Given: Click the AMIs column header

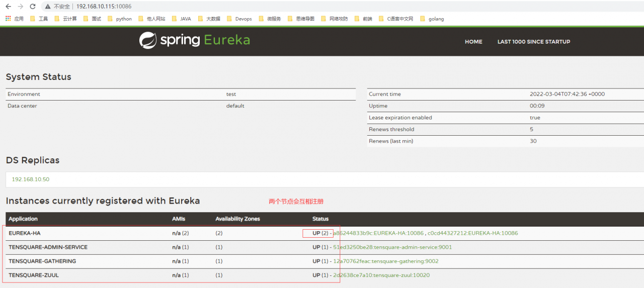Looking at the screenshot, I should tap(180, 219).
